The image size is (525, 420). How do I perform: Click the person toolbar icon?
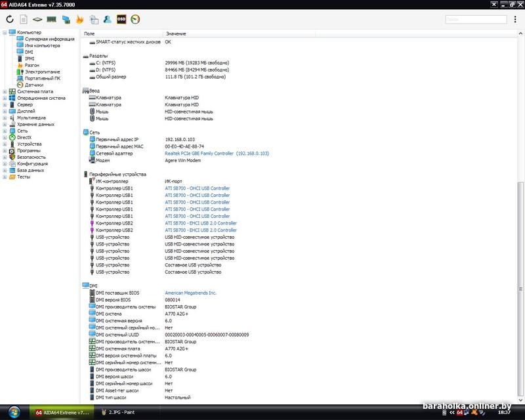(107, 20)
